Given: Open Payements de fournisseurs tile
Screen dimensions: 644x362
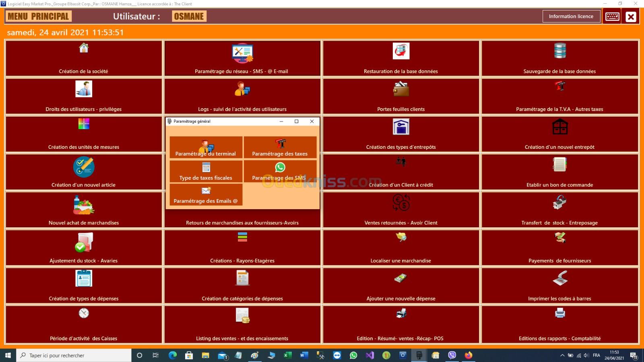Looking at the screenshot, I should (560, 247).
